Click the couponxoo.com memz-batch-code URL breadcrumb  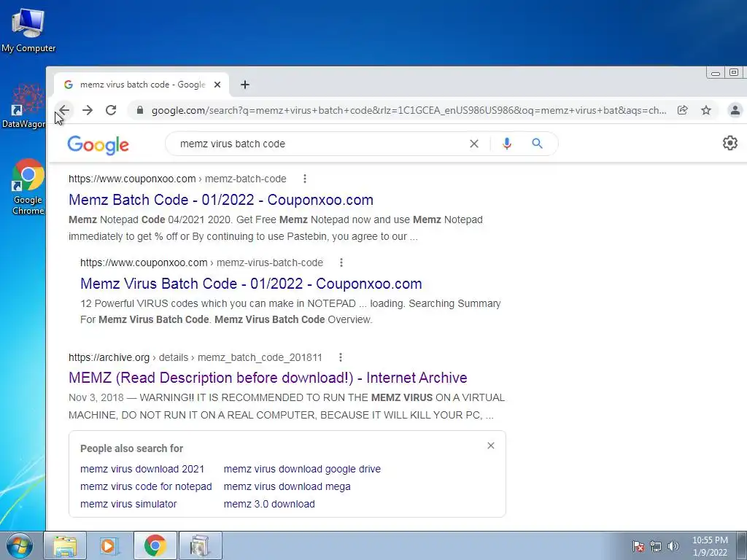pyautogui.click(x=177, y=179)
